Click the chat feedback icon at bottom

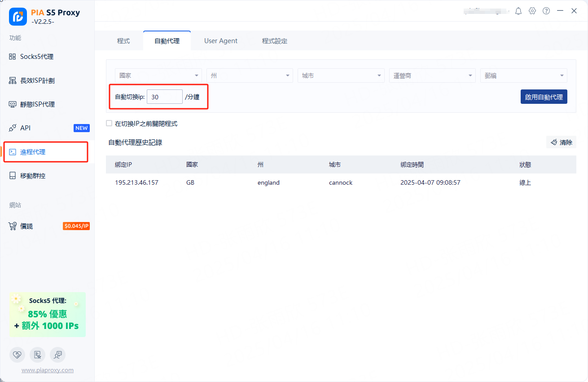58,355
